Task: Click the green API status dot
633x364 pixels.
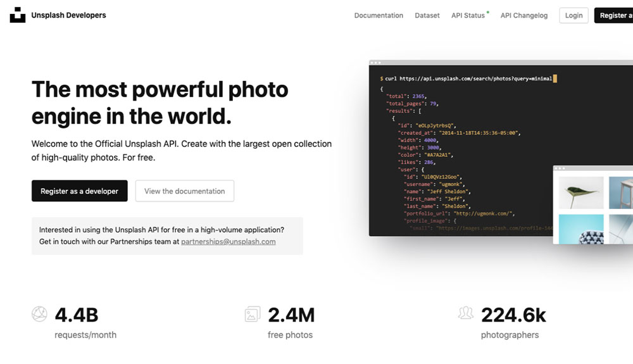Action: pos(487,12)
